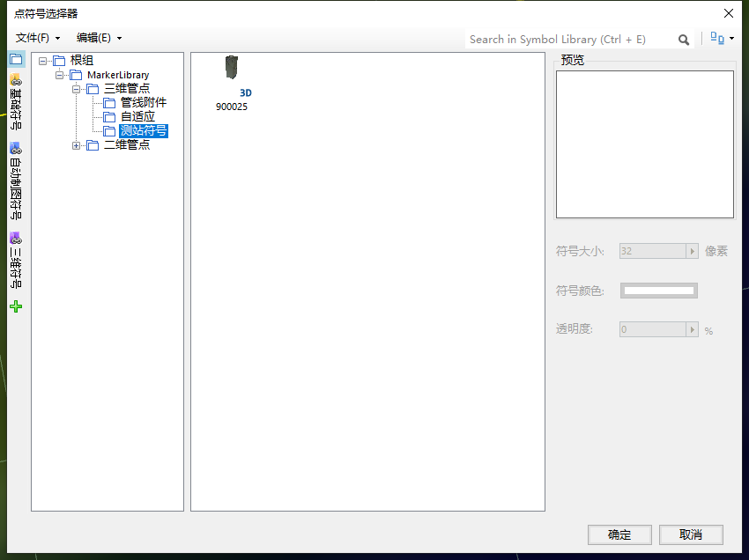Click the 二维管点 folder icon
Screen dimensions: 749x560
pyautogui.click(x=93, y=145)
